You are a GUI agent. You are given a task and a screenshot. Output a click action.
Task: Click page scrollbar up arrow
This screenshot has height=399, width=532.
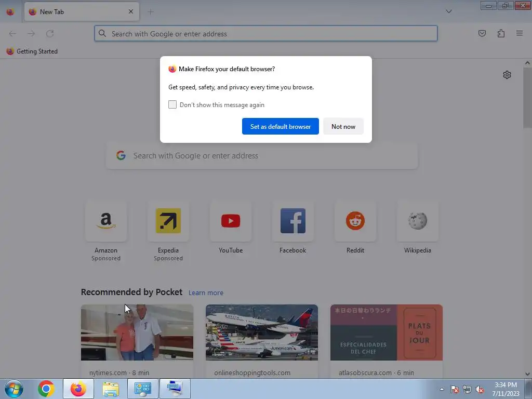click(x=527, y=63)
